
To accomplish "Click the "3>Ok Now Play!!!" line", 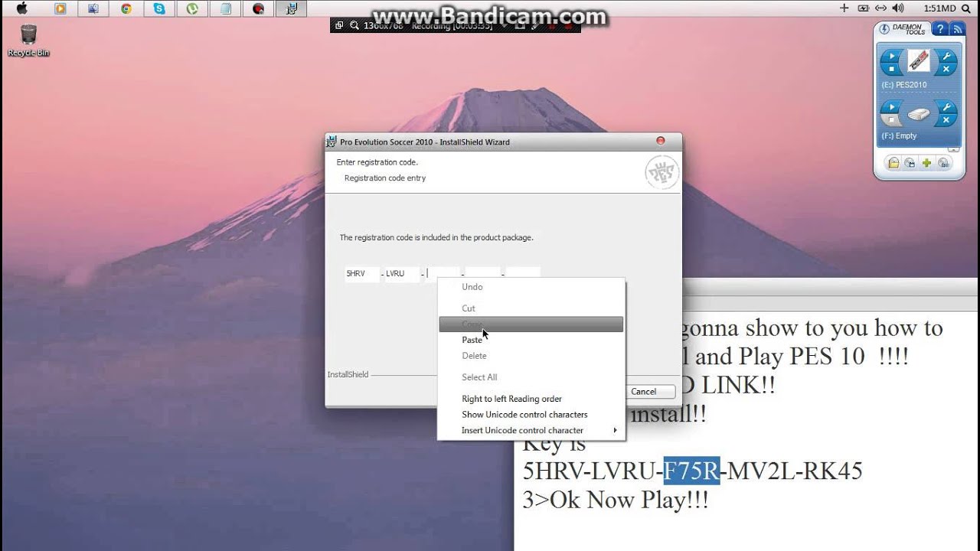I will point(616,500).
